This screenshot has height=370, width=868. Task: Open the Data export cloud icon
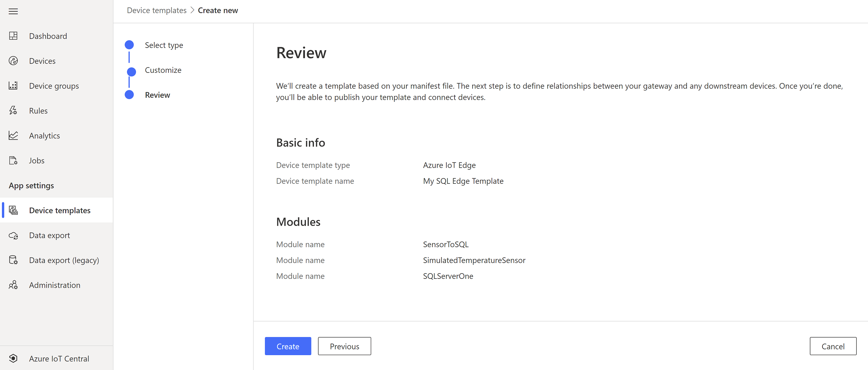click(13, 235)
